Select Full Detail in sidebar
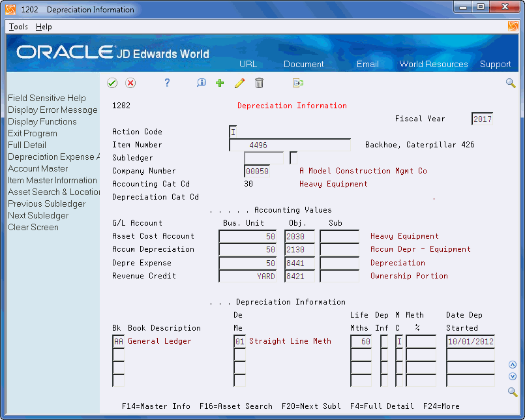Viewport: 525px width, 420px height. pyautogui.click(x=27, y=145)
